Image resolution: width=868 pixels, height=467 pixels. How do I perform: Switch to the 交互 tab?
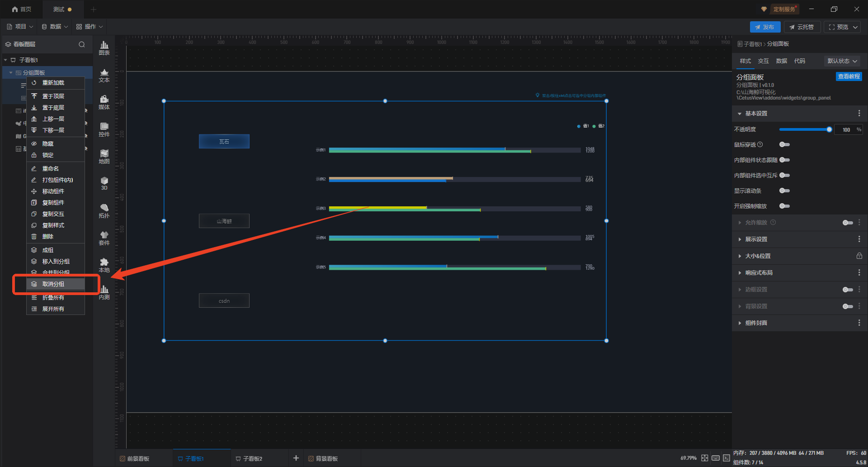point(763,61)
